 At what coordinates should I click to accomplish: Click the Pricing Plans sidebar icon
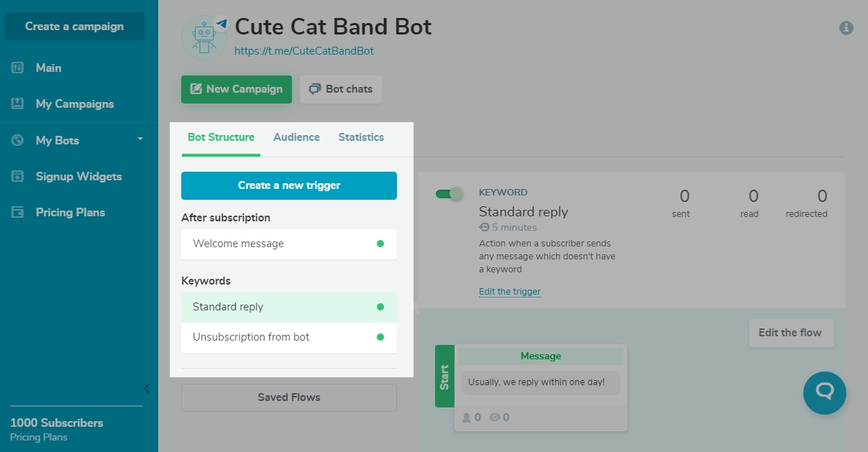coord(18,212)
